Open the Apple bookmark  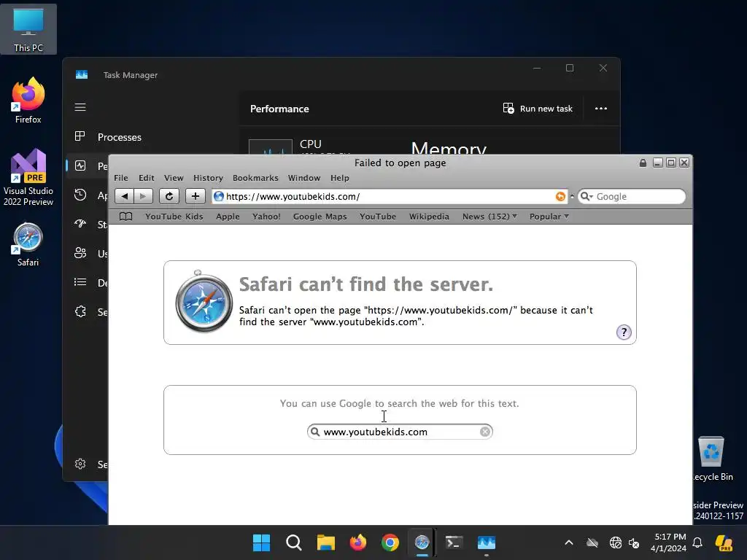click(228, 216)
